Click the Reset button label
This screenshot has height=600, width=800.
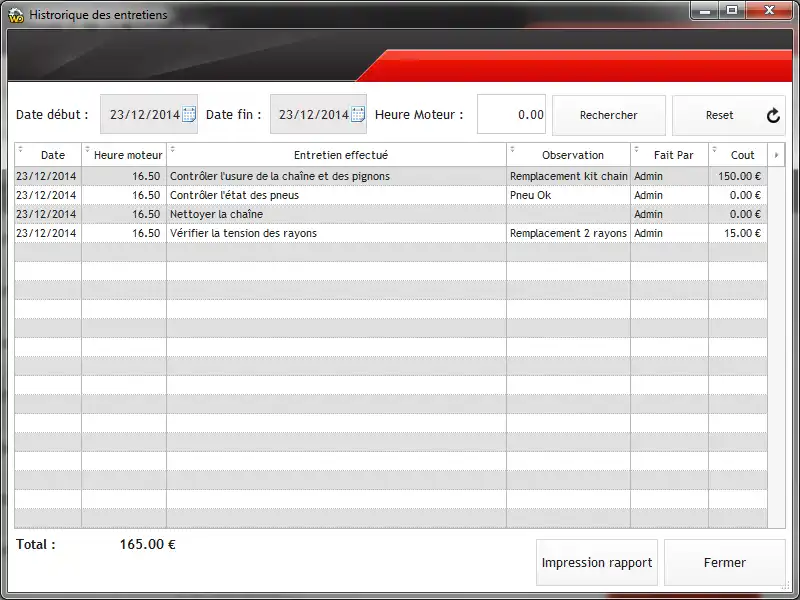click(x=719, y=115)
